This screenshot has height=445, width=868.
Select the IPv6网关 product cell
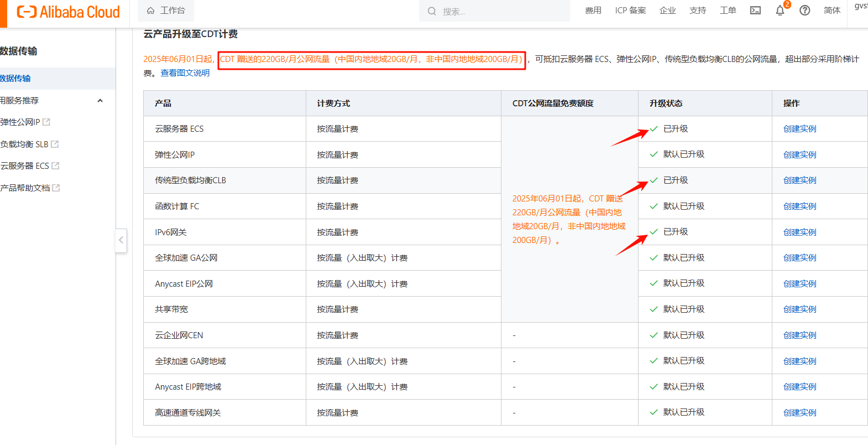[x=224, y=232]
